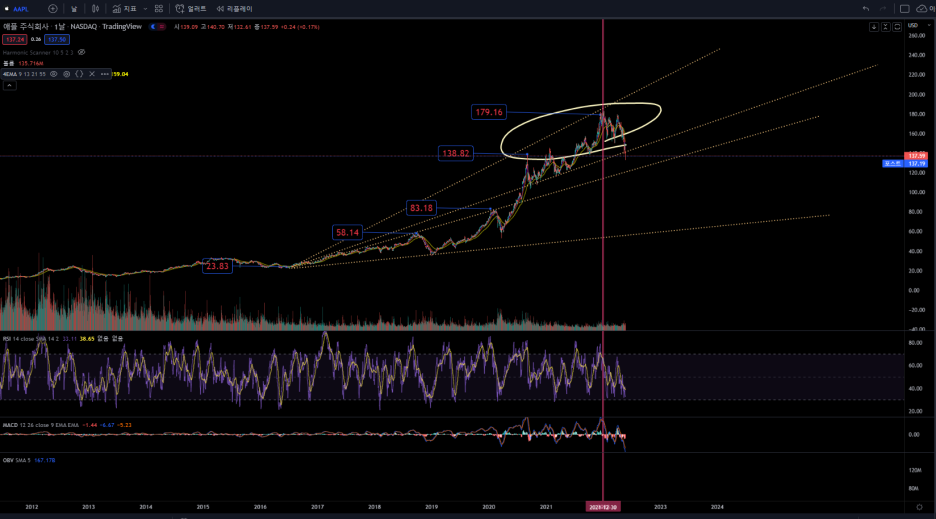The image size is (936, 519).
Task: Click the 2016 label on the time axis
Action: [x=260, y=506]
